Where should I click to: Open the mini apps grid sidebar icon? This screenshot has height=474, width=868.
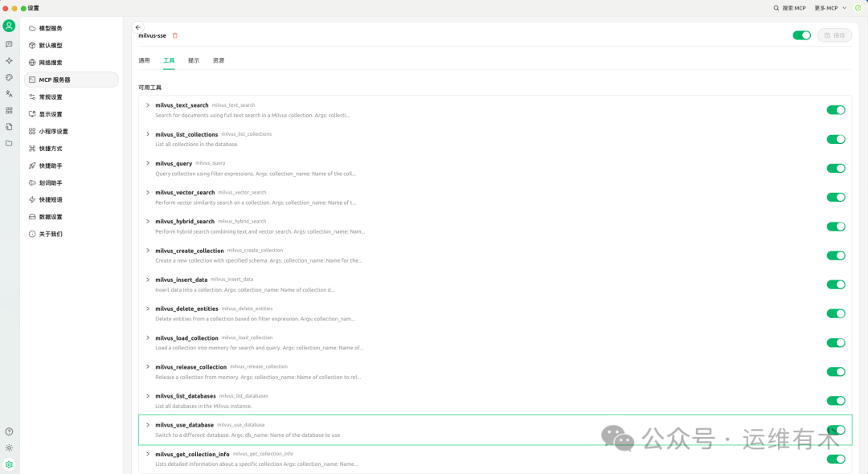[9, 111]
